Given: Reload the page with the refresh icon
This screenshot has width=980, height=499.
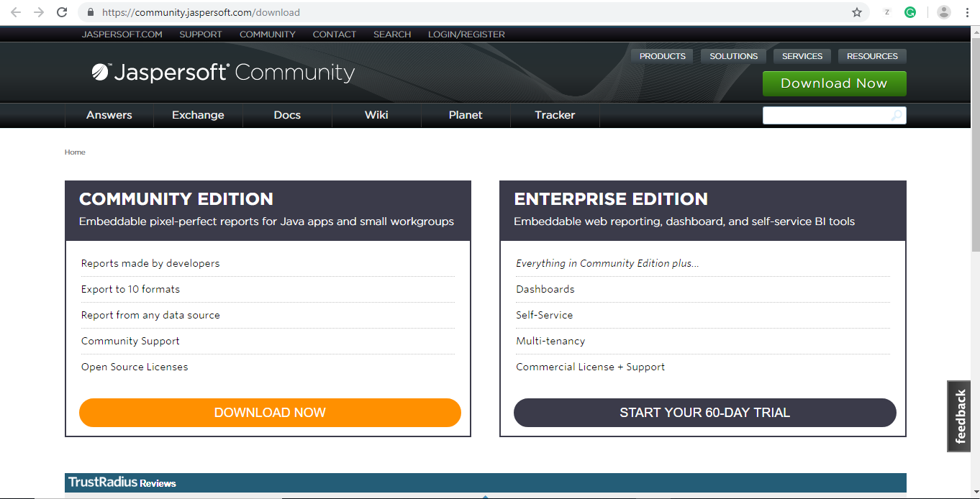Looking at the screenshot, I should tap(62, 12).
